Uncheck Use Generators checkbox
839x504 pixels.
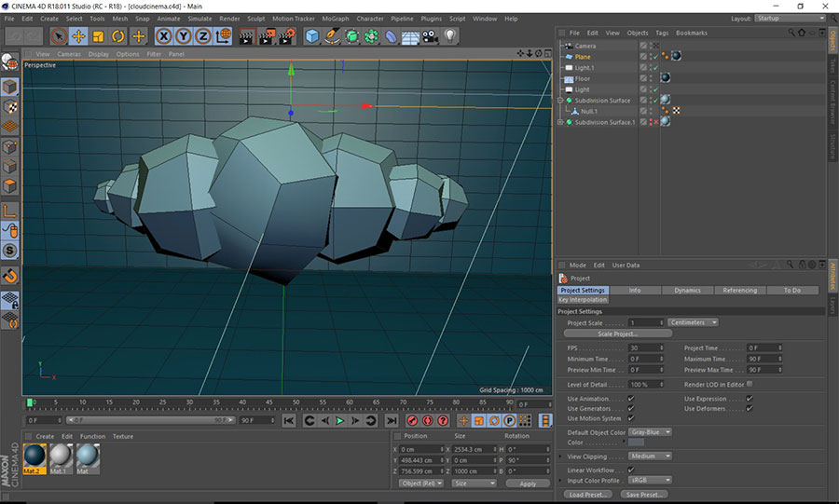631,408
